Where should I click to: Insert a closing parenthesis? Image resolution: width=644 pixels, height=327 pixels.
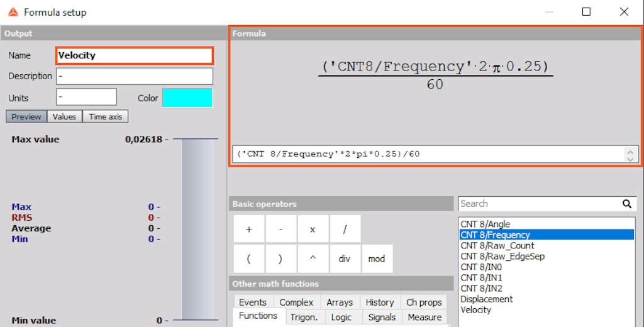coord(281,259)
